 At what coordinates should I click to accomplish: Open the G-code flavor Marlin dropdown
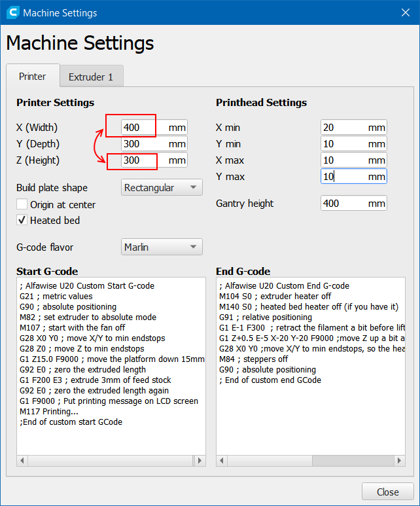click(162, 247)
